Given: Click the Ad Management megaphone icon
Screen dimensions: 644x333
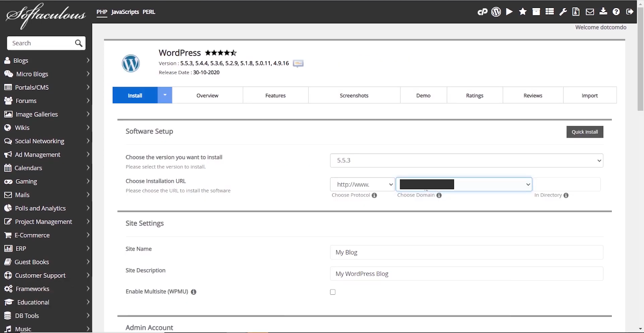Looking at the screenshot, I should [8, 155].
